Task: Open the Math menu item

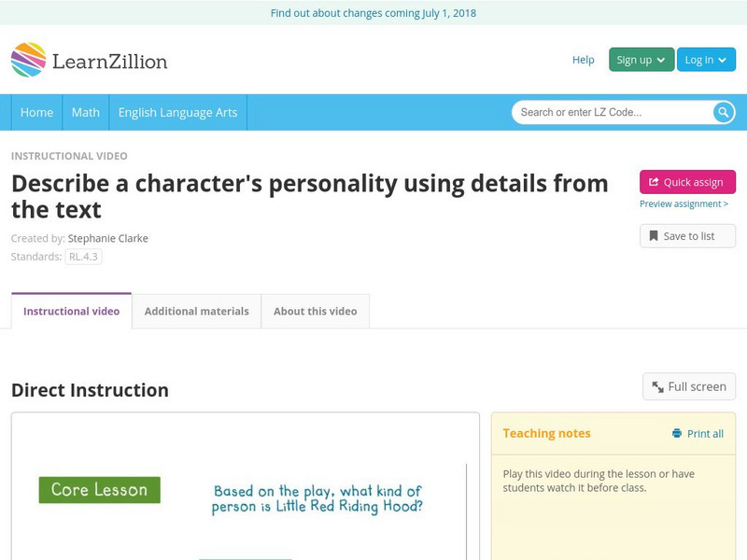Action: tap(86, 112)
